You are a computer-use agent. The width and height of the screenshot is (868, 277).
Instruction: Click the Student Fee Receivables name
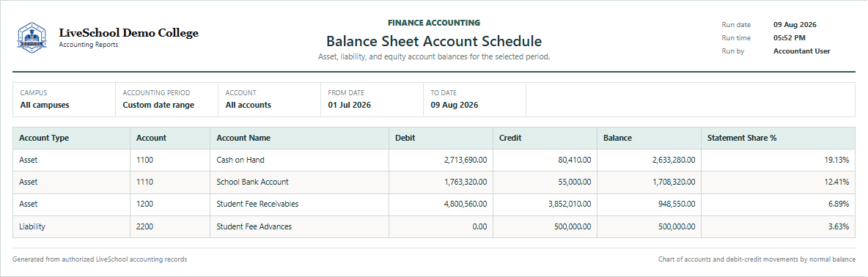(x=257, y=204)
